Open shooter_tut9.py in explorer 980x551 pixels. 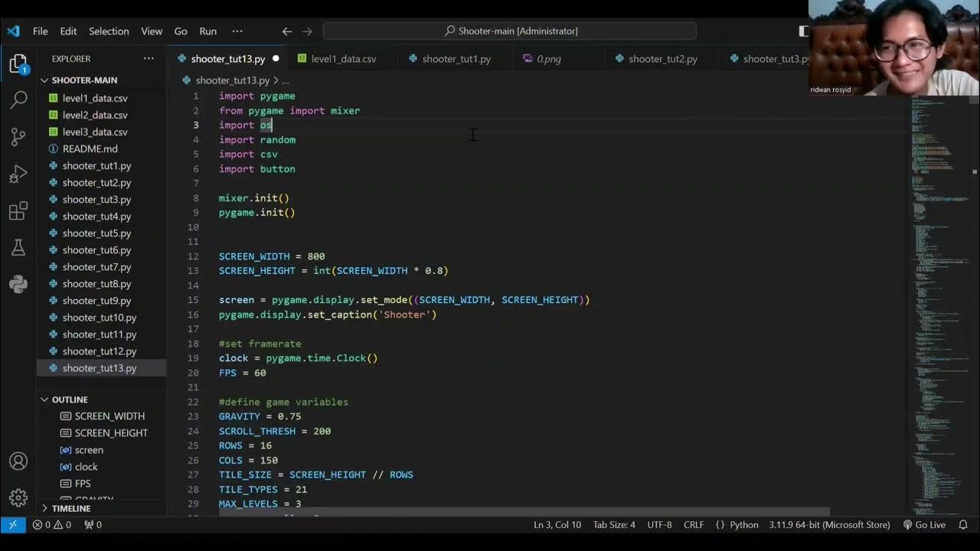(96, 300)
